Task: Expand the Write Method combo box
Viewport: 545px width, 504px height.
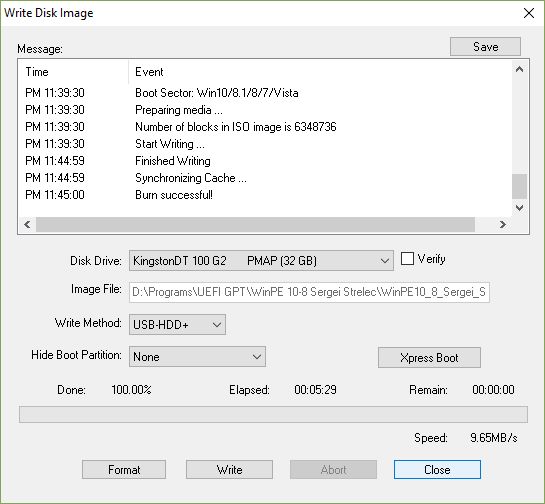Action: (x=177, y=325)
